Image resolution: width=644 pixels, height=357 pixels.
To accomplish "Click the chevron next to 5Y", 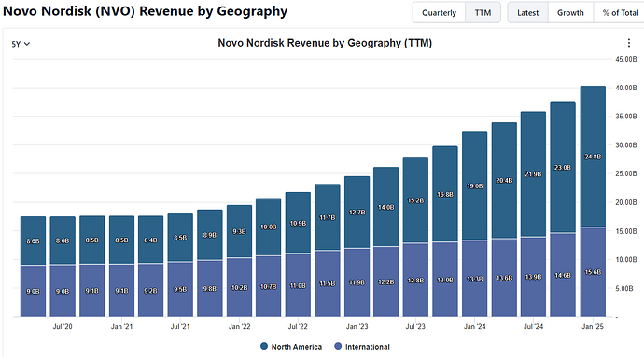I will [27, 44].
